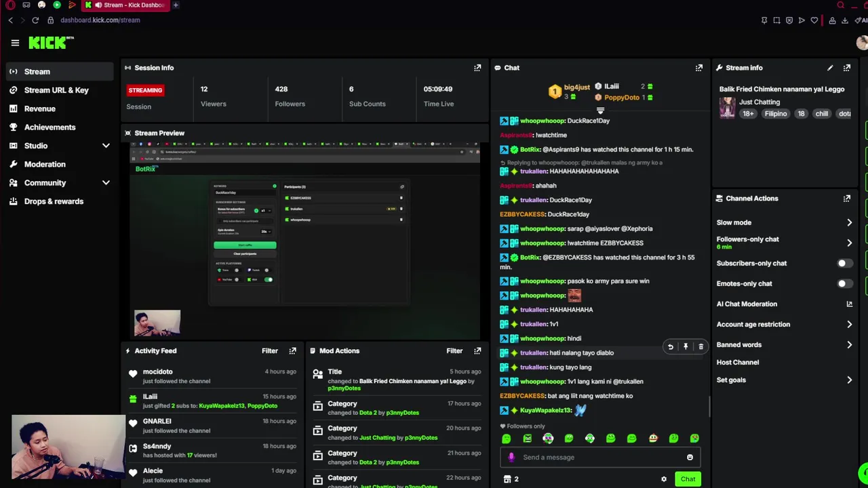Expand Banned words settings
The height and width of the screenshot is (488, 868).
tap(849, 345)
